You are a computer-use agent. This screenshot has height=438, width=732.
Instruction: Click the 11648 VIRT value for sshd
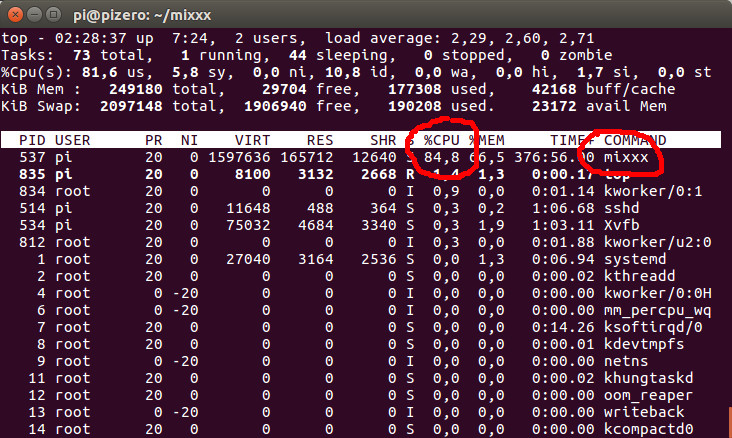click(248, 208)
